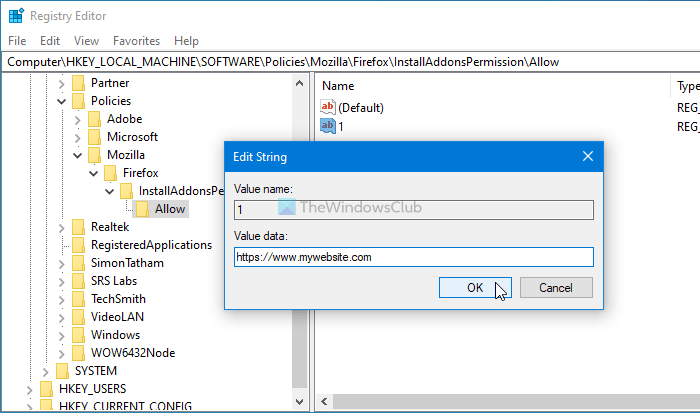Expand the SYSTEM key
This screenshot has height=413, width=700.
pyautogui.click(x=46, y=371)
